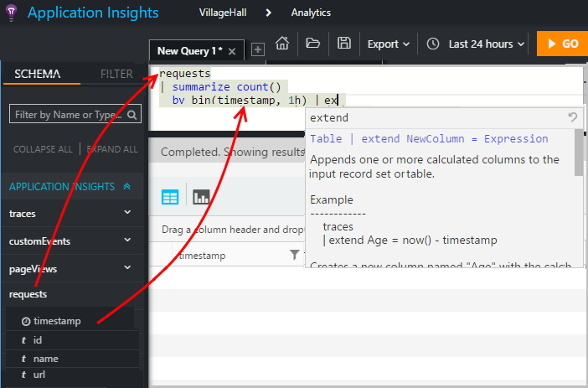Expand all schema tables

[x=112, y=149]
